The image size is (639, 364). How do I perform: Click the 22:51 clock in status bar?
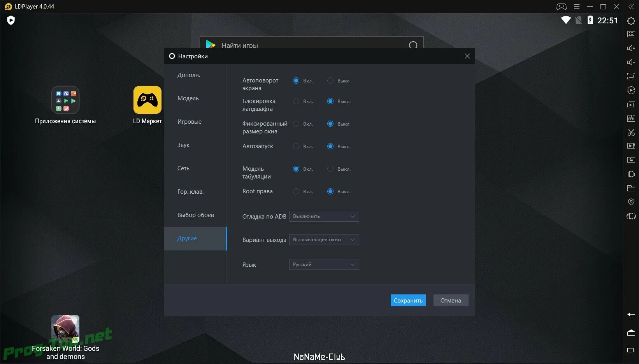(607, 21)
